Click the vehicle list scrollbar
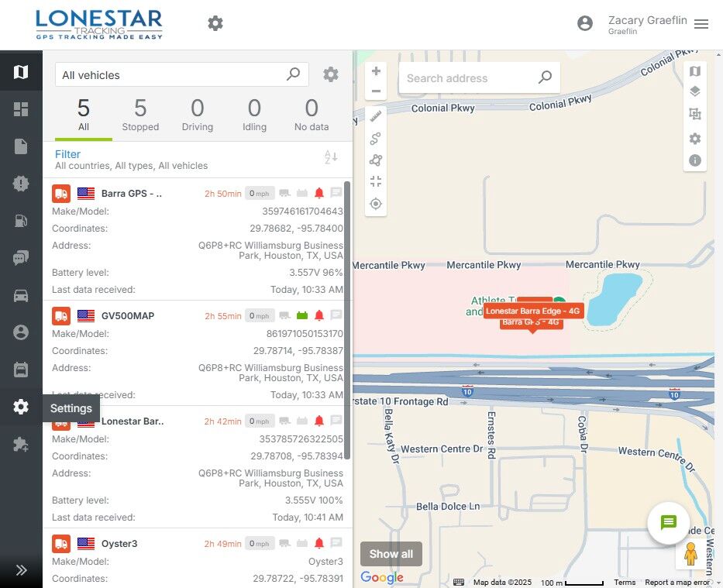Image resolution: width=723 pixels, height=588 pixels. click(347, 320)
